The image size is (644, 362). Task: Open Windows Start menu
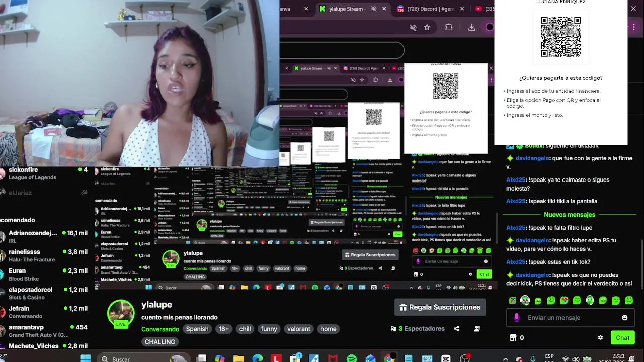point(86,358)
